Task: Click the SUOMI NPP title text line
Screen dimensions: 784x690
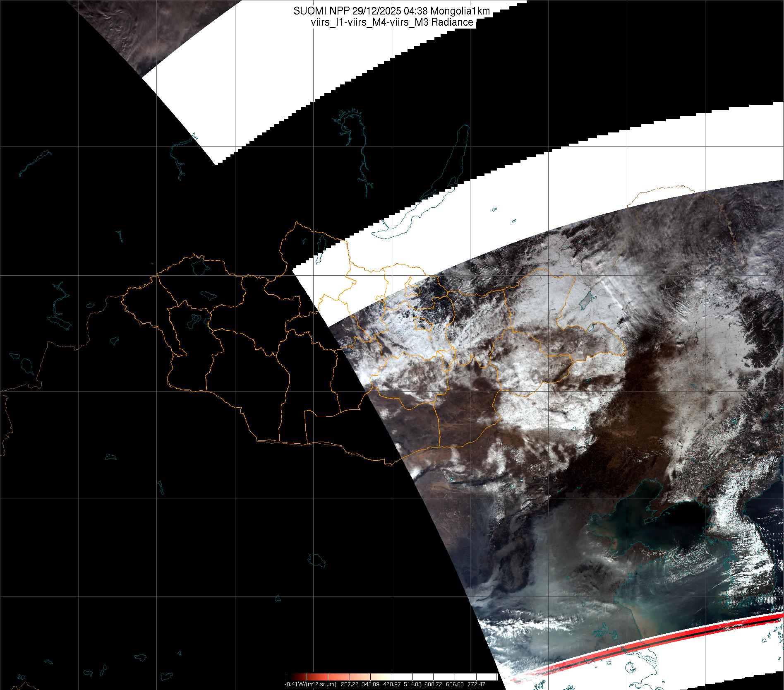Action: point(391,11)
